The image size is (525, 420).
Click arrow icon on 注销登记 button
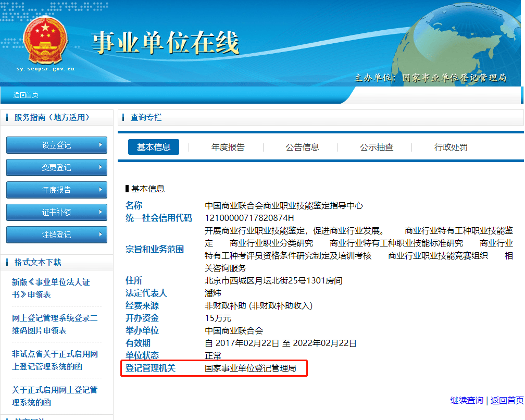101,234
